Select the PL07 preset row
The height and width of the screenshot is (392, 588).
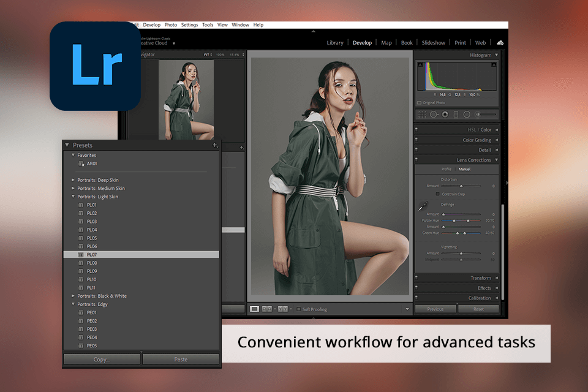[x=141, y=255]
